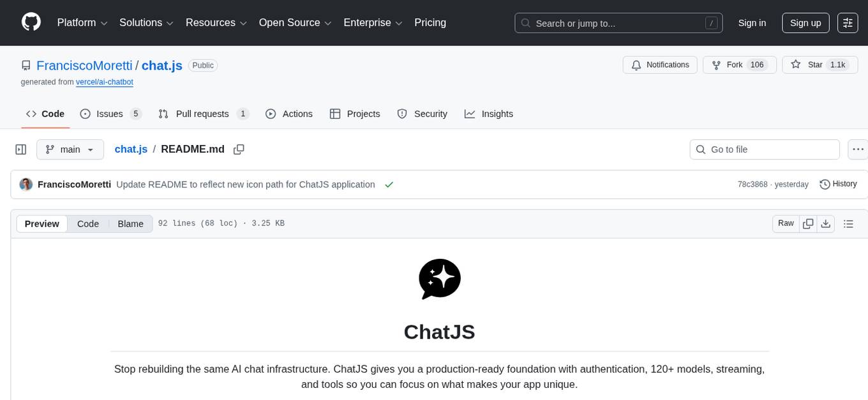This screenshot has width=868, height=400.
Task: Open GitHub home via the logo icon
Action: tap(31, 22)
